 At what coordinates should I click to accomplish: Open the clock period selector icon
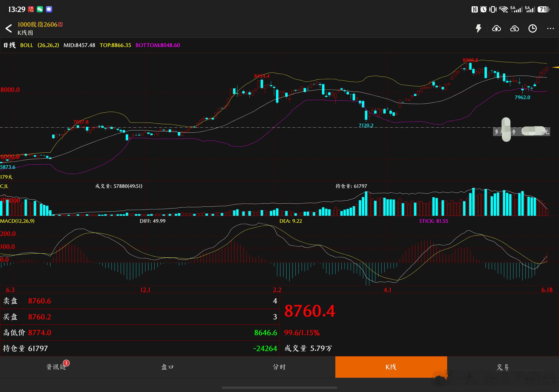pos(532,28)
